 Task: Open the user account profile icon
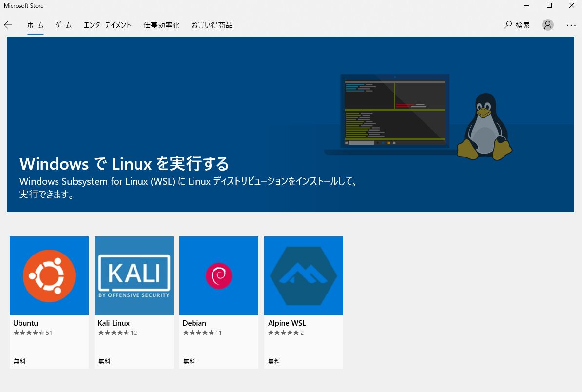(x=547, y=25)
